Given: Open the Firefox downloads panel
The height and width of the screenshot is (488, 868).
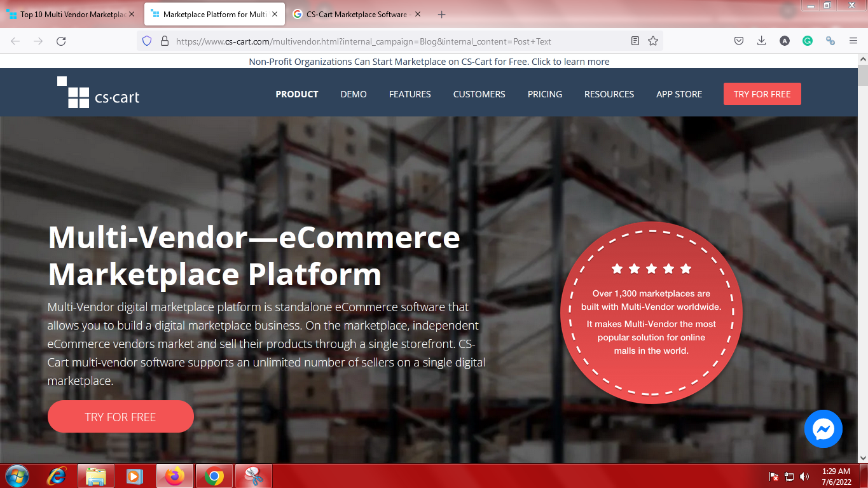Looking at the screenshot, I should [762, 41].
